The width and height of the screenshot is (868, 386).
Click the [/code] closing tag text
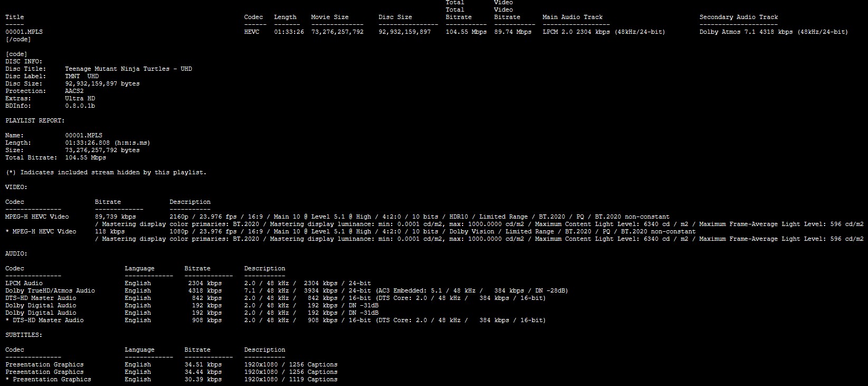tap(18, 39)
